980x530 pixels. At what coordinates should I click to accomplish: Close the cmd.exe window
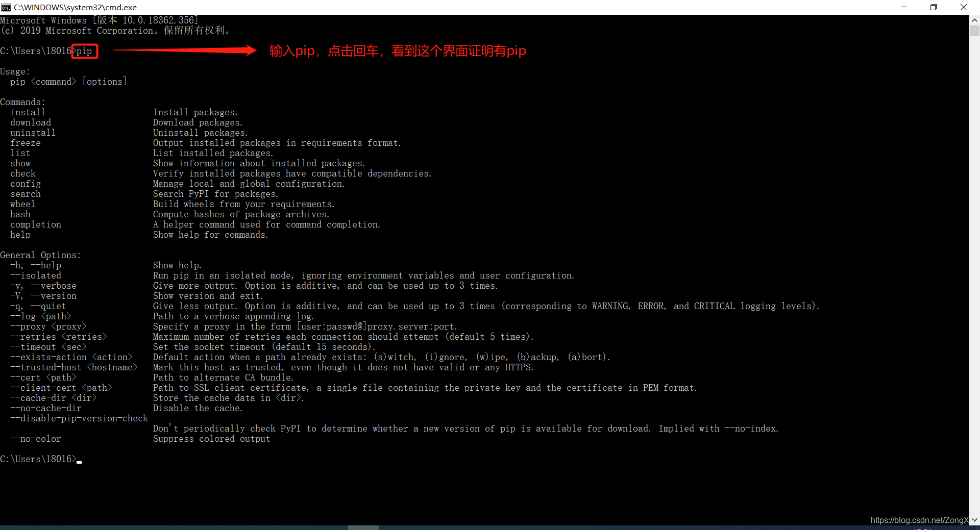coord(964,7)
